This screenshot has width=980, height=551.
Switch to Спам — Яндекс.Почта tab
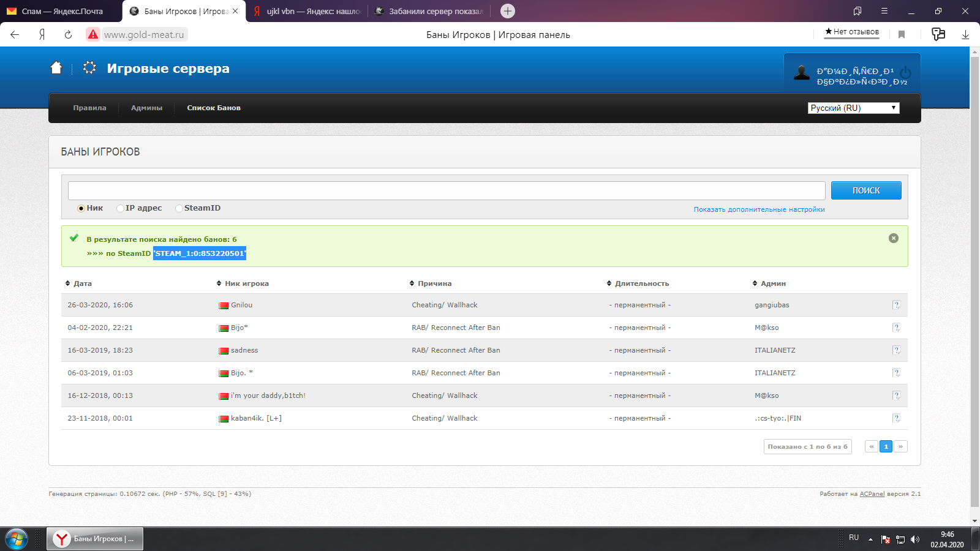[x=61, y=11]
